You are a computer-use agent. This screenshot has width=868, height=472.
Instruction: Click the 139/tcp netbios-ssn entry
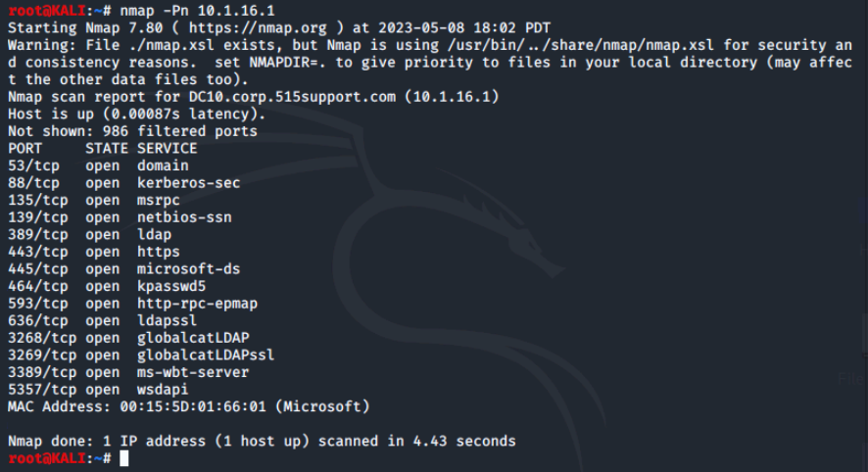121,217
